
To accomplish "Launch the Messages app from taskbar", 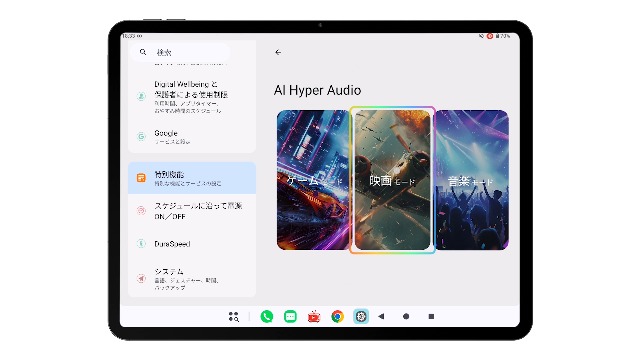I will coord(290,316).
